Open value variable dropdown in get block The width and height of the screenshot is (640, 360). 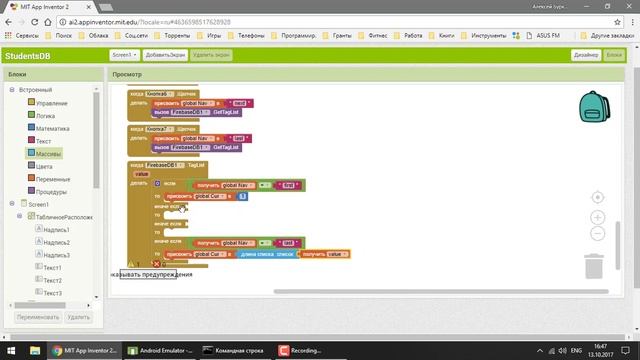pos(337,254)
